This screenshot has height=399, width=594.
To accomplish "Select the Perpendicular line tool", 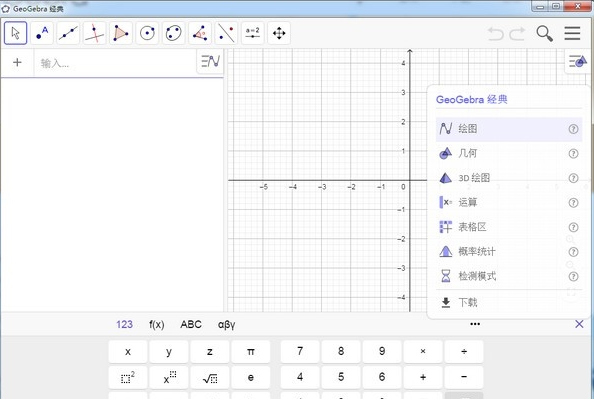I will click(94, 33).
